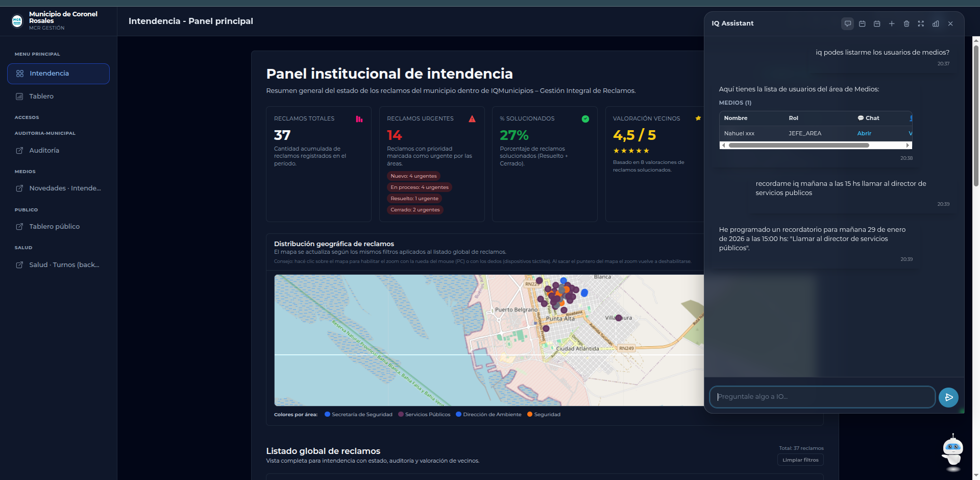The image size is (980, 480).
Task: Select the Tablero bar-chart sidebar icon
Action: 20,96
